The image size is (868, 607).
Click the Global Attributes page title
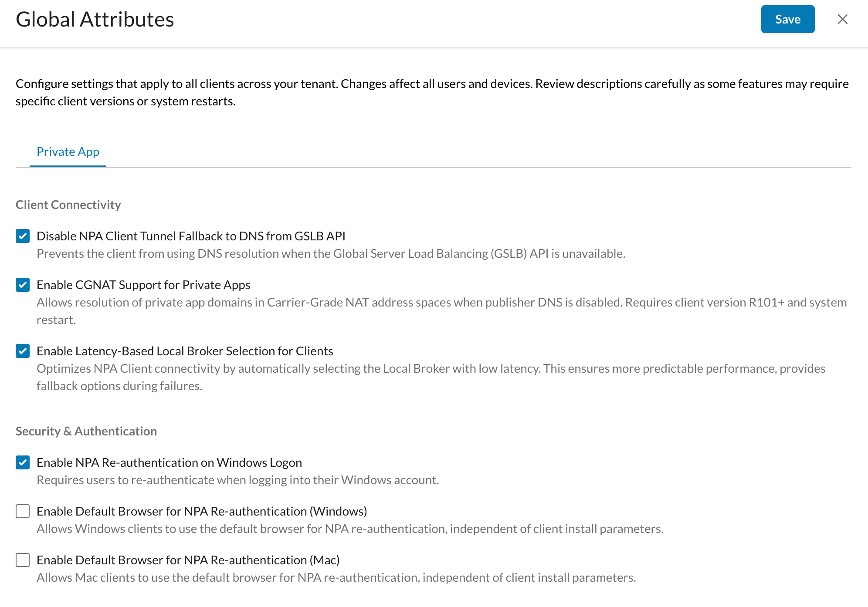pyautogui.click(x=95, y=19)
